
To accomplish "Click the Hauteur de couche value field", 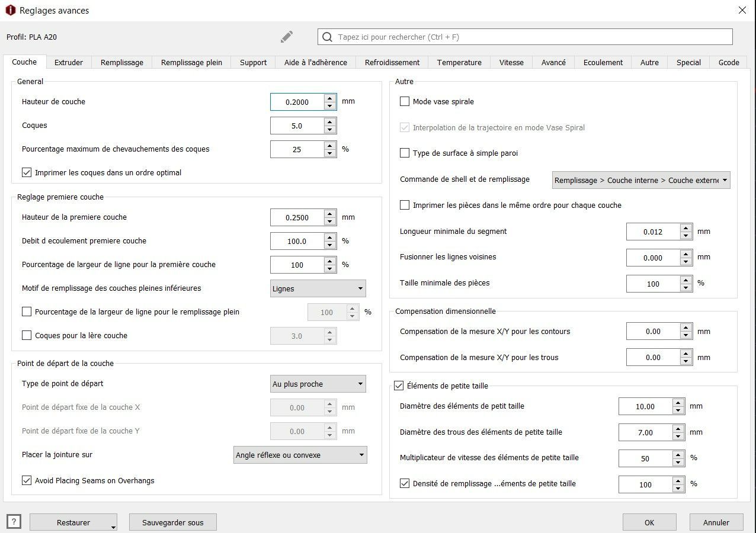I will coord(297,102).
